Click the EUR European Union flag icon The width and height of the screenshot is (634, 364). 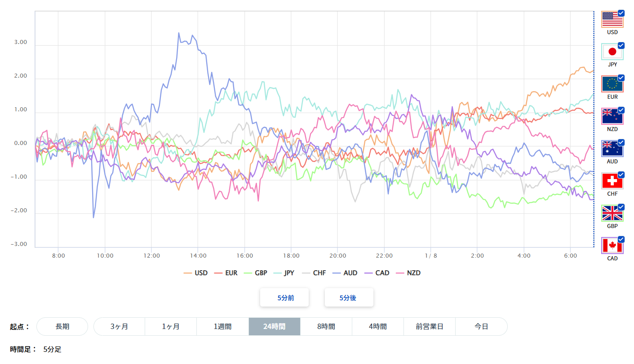pyautogui.click(x=612, y=84)
